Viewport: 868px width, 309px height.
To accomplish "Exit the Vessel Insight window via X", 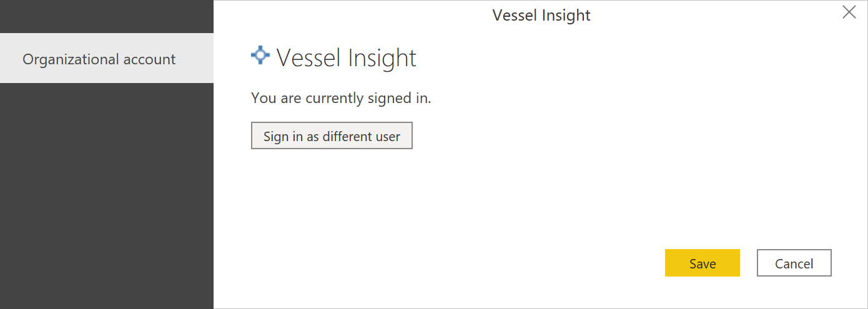I will 849,12.
